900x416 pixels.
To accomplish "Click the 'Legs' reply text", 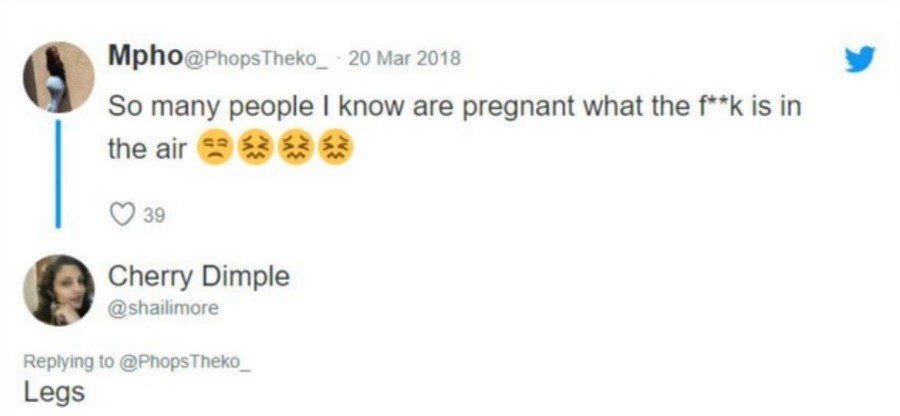I will (x=54, y=392).
